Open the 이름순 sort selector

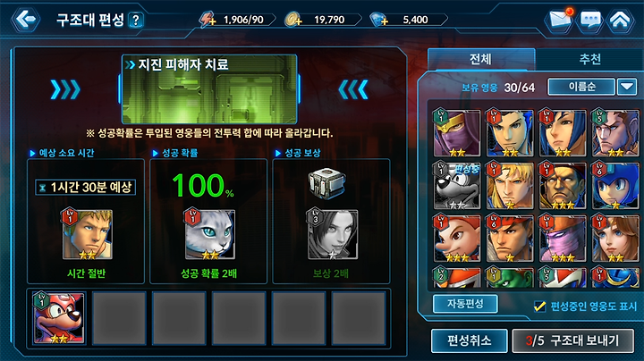pyautogui.click(x=581, y=87)
